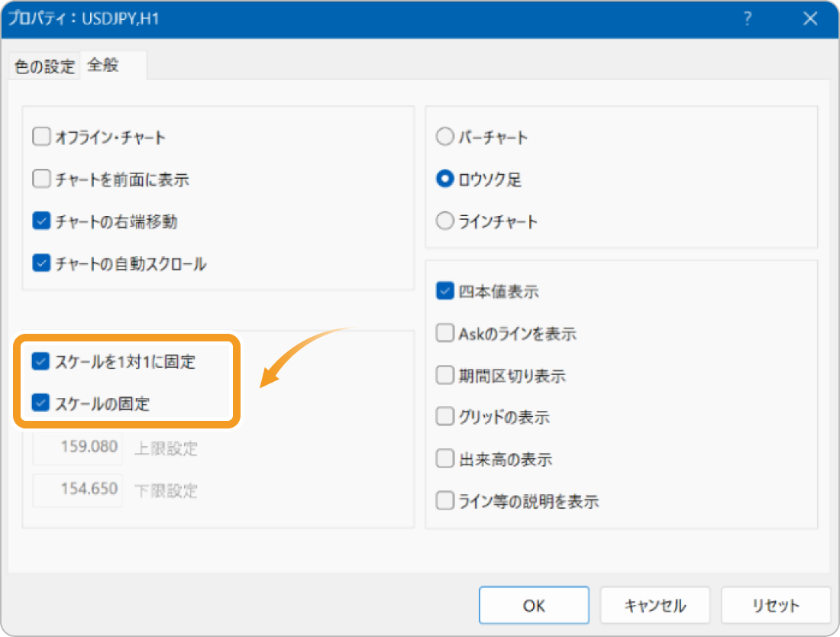Open help with the ? icon

[748, 19]
